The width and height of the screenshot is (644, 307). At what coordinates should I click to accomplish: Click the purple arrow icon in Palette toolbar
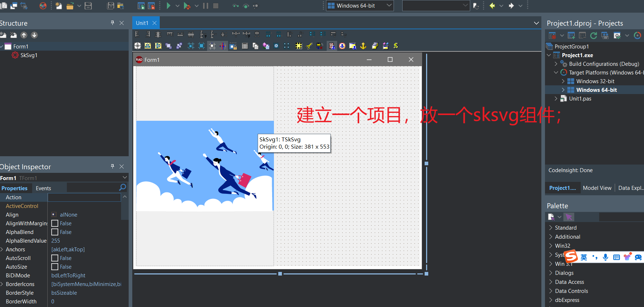click(x=569, y=217)
